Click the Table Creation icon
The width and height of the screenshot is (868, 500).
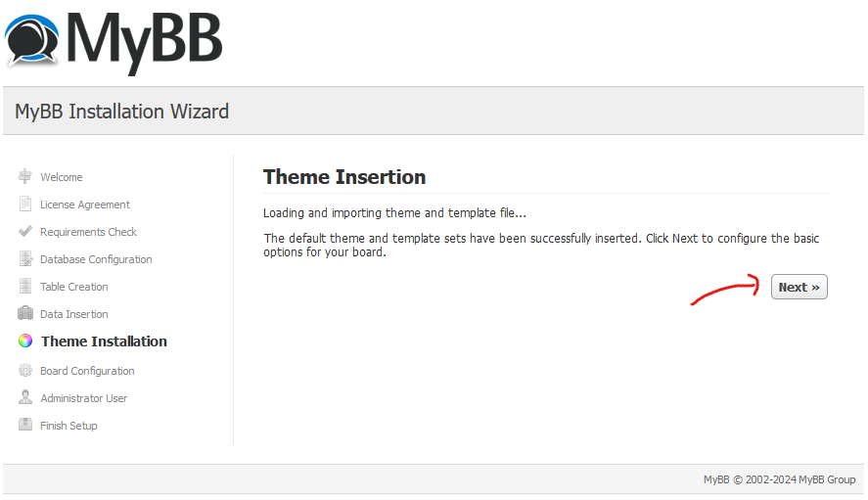pyautogui.click(x=24, y=287)
